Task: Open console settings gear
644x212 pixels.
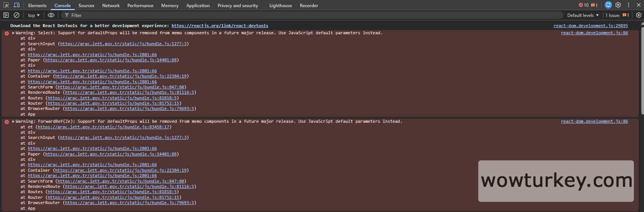Action: click(638, 15)
